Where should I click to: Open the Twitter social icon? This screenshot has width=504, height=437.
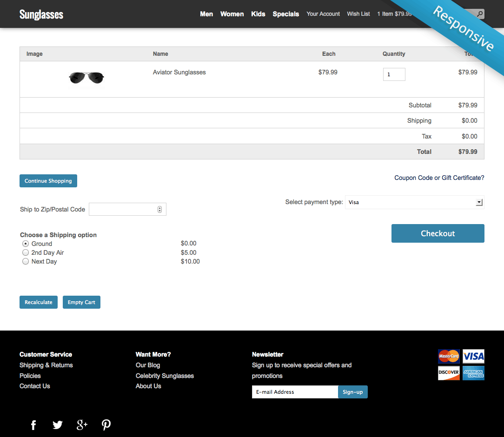(x=58, y=425)
